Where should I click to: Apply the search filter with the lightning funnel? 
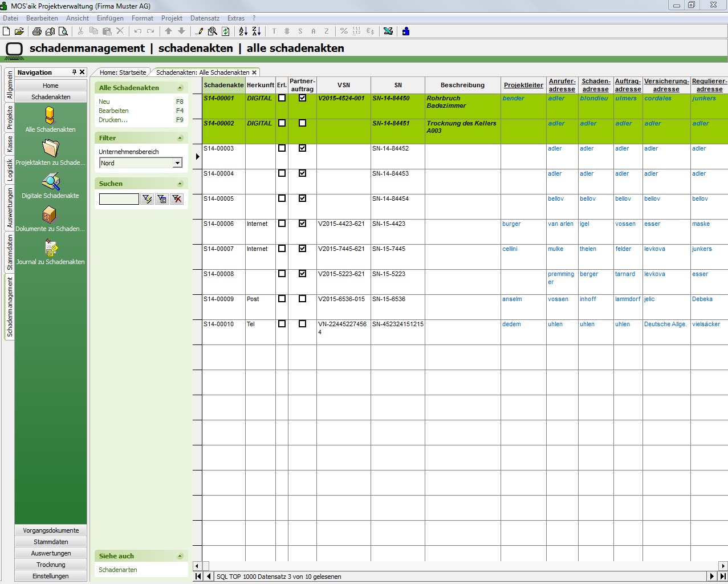tap(147, 199)
